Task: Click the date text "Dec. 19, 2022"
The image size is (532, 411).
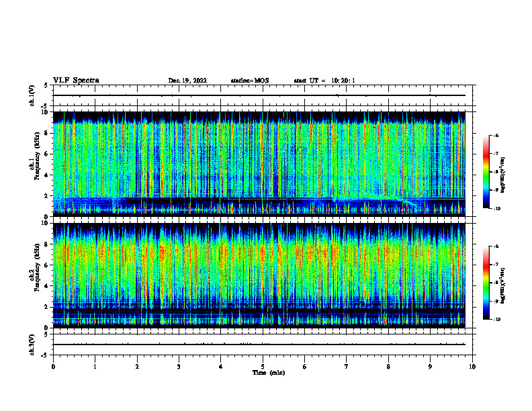Action: click(187, 81)
